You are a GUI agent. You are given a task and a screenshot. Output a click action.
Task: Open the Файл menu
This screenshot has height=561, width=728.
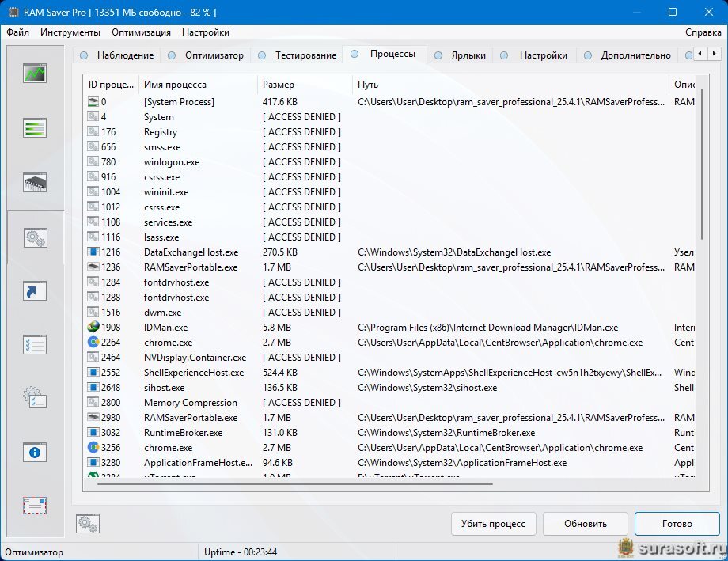pos(17,32)
